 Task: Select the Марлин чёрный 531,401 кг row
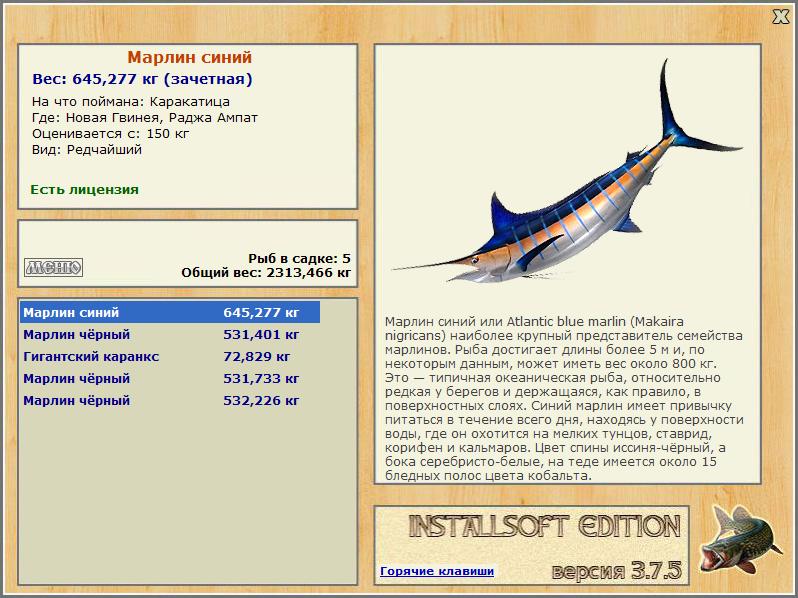tap(170, 334)
